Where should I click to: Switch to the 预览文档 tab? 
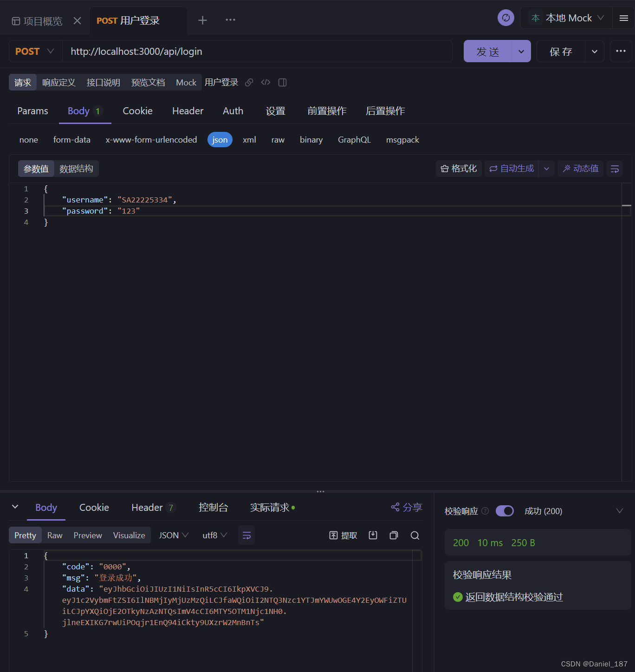[x=148, y=82]
